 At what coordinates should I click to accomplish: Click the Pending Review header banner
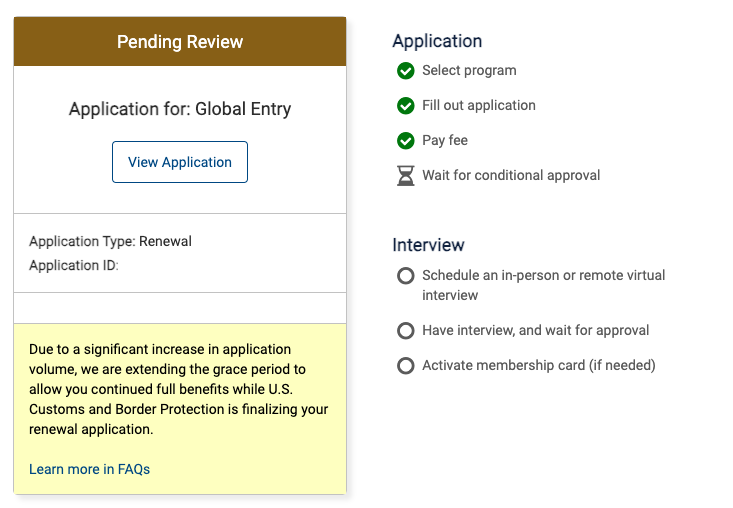[x=180, y=42]
